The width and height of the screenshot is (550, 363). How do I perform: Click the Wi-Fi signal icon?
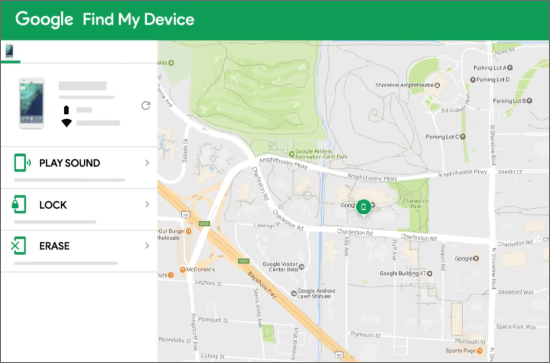tap(66, 123)
